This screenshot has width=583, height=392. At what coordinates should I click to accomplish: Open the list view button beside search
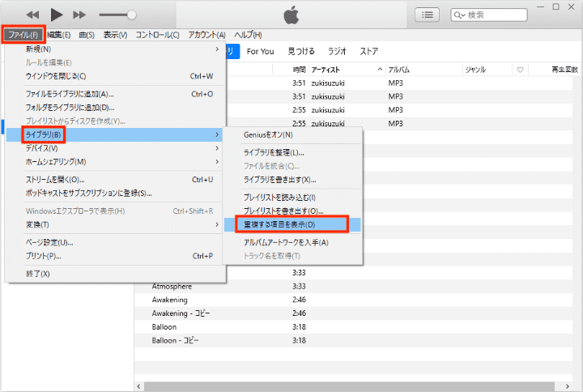point(427,15)
